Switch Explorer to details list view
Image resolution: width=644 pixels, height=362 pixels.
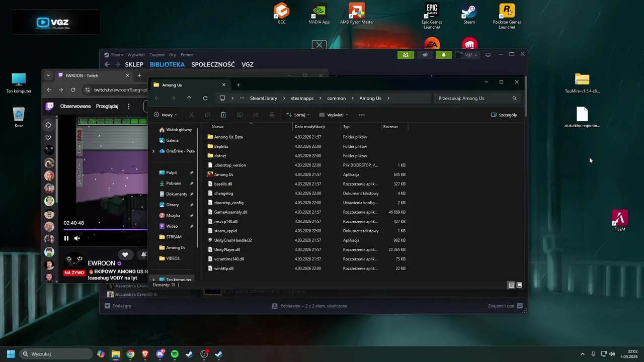tap(511, 285)
